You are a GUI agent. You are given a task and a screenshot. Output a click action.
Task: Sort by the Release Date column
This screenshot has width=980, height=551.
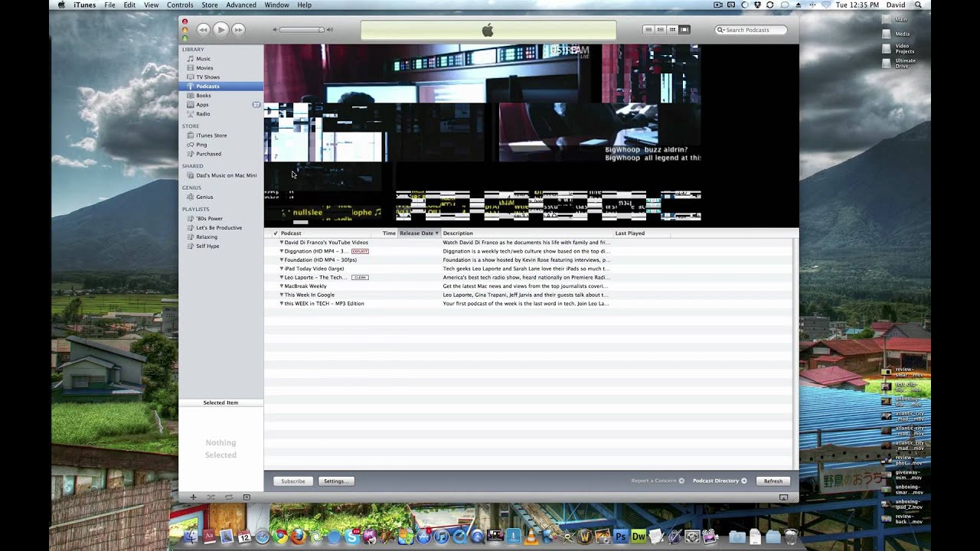(419, 233)
